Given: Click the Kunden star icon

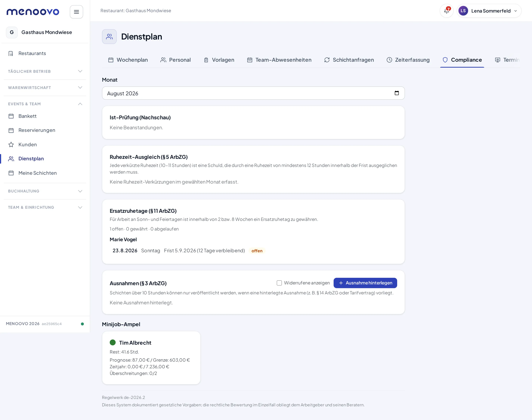Looking at the screenshot, I should point(11,145).
